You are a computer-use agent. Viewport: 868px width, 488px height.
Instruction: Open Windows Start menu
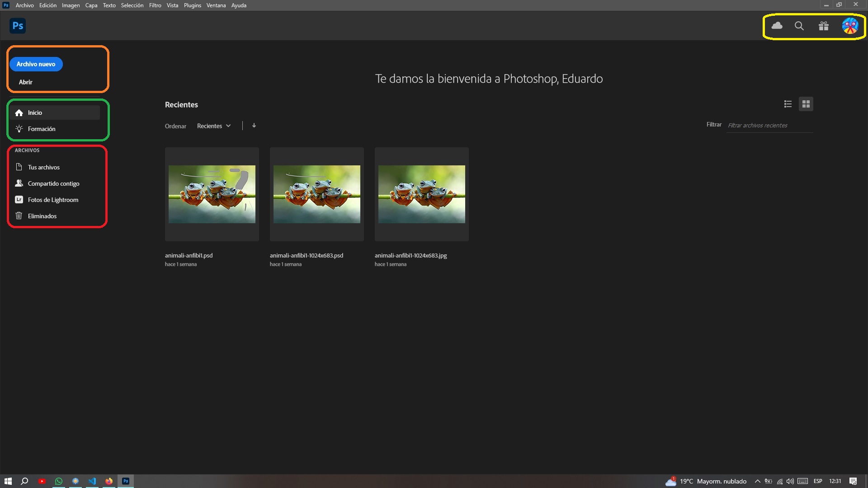point(8,481)
